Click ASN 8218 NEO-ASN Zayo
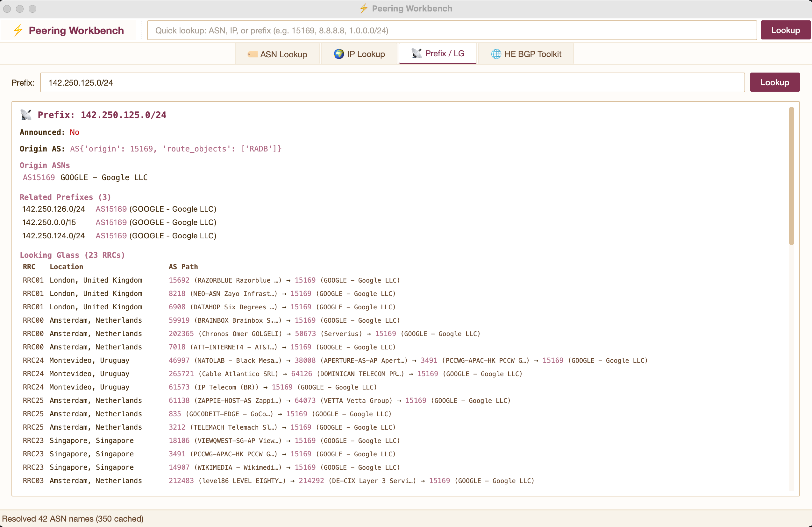 coord(177,293)
